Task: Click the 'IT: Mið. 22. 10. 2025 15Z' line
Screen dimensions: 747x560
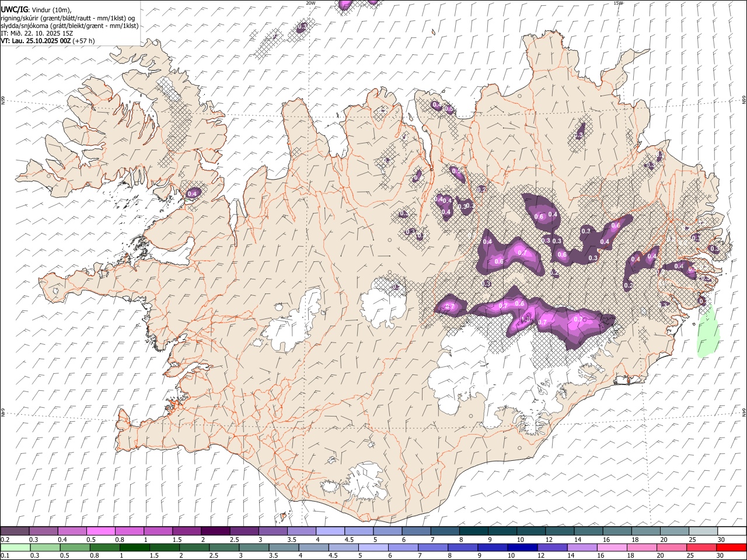Action: [37, 33]
